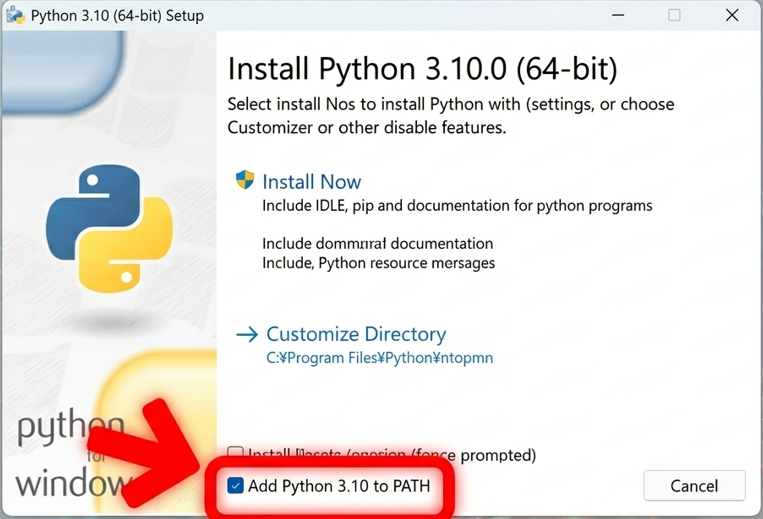Click the Python logo in the left panel
The width and height of the screenshot is (763, 519).
tap(109, 229)
